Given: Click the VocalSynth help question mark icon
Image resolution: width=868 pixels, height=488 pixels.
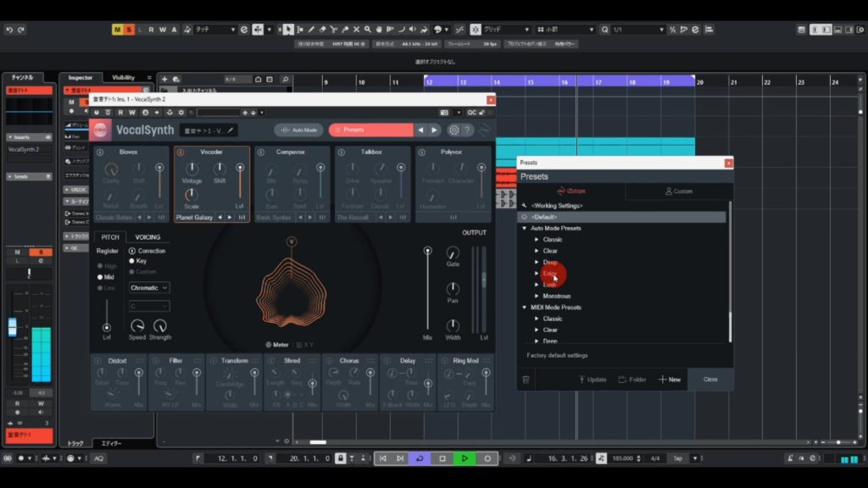Looking at the screenshot, I should pos(467,130).
